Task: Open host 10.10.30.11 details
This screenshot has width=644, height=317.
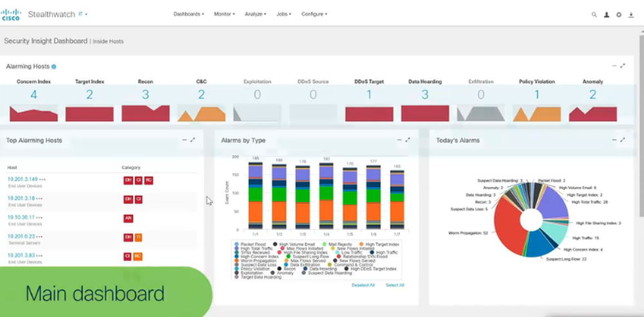Action: point(21,217)
